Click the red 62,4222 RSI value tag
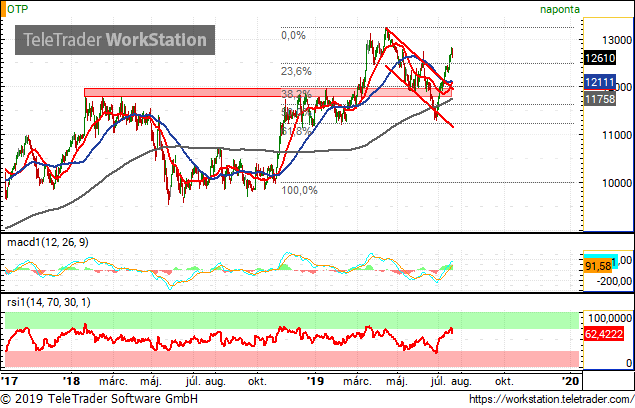Image resolution: width=635 pixels, height=408 pixels. pyautogui.click(x=603, y=334)
